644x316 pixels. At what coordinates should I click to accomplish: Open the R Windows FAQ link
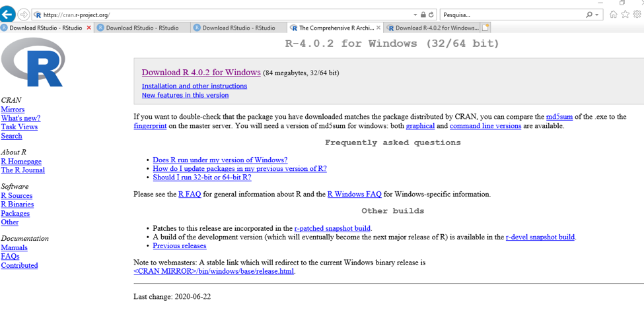(355, 194)
